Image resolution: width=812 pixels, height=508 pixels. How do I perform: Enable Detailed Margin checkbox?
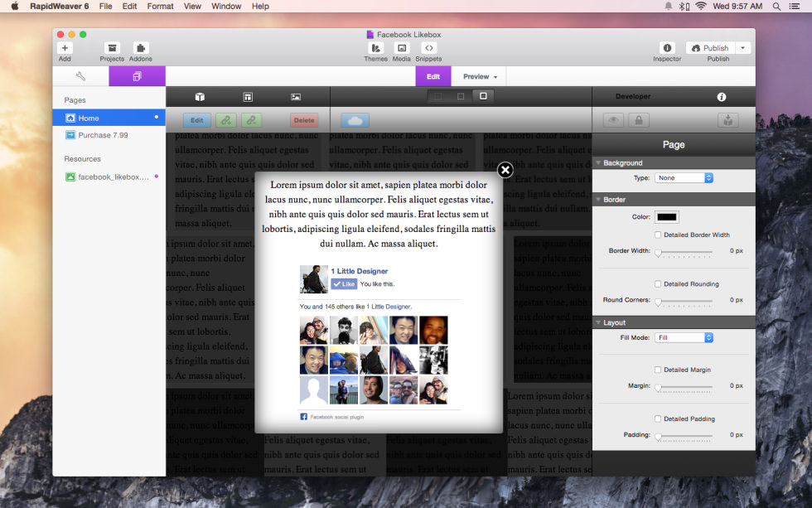pos(658,370)
